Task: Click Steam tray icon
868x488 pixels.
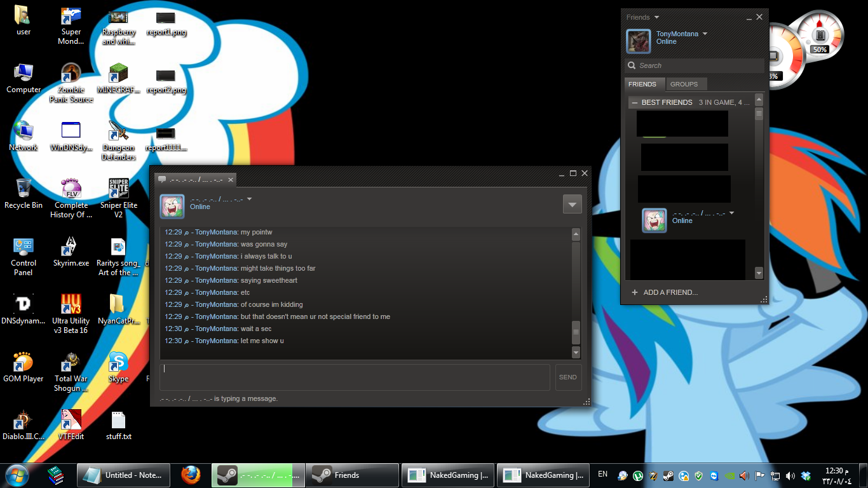Action: [668, 475]
